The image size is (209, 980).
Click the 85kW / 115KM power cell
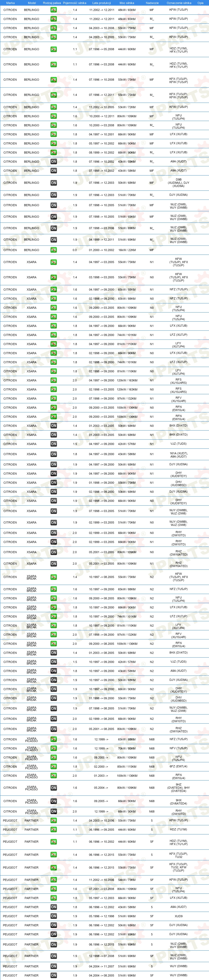(127, 766)
